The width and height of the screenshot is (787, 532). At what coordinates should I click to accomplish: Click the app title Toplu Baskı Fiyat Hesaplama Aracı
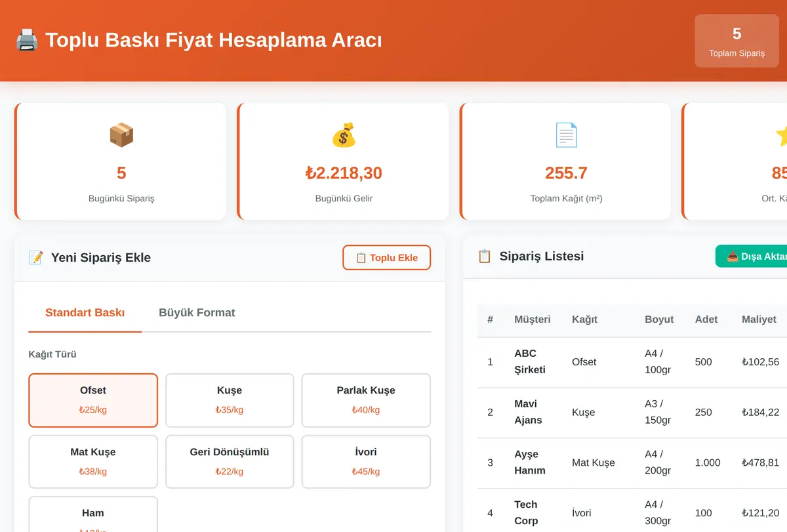[214, 40]
